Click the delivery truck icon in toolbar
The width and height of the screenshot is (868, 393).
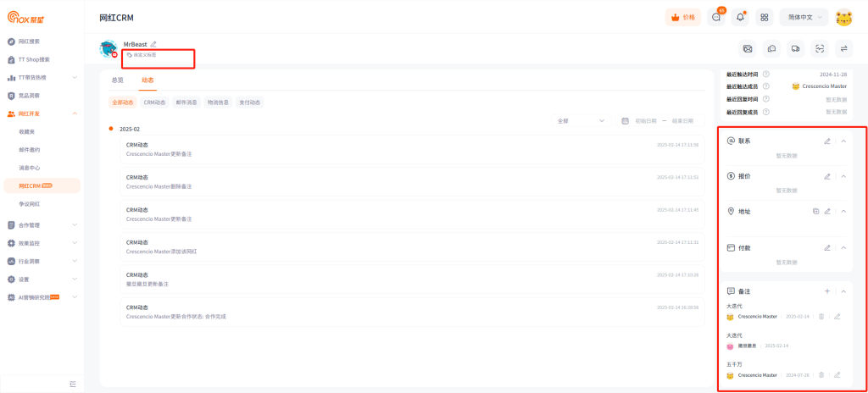[795, 48]
